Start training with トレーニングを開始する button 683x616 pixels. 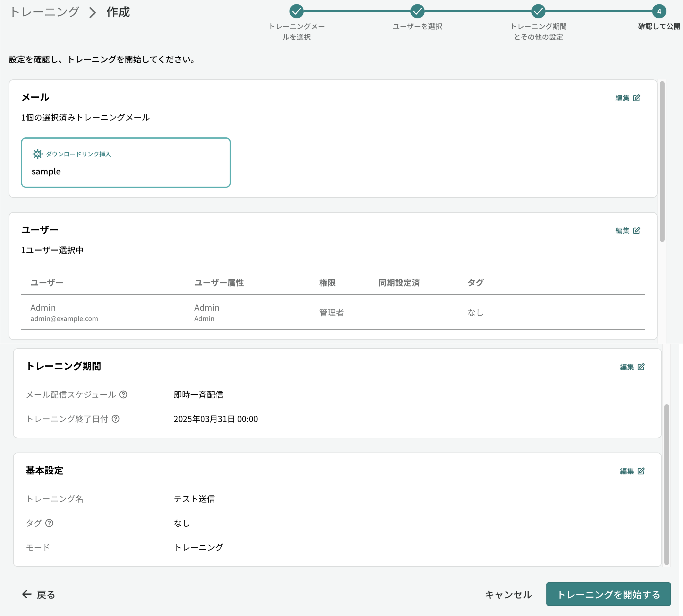(608, 594)
